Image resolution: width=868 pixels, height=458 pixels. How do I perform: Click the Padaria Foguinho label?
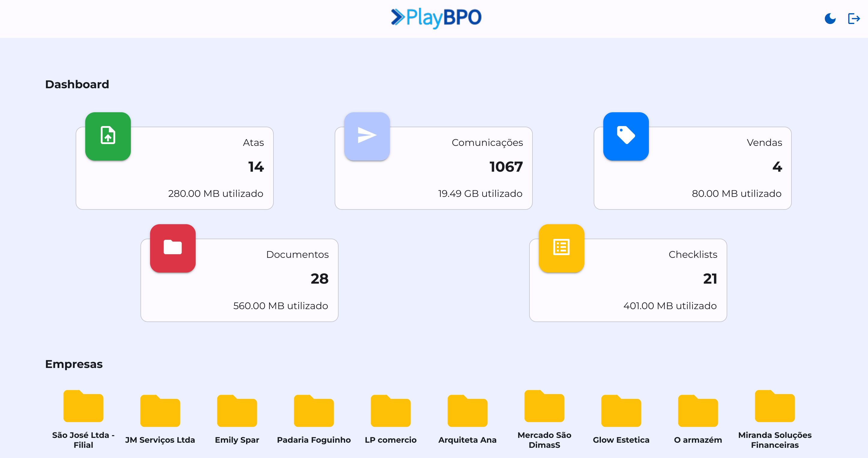click(314, 440)
